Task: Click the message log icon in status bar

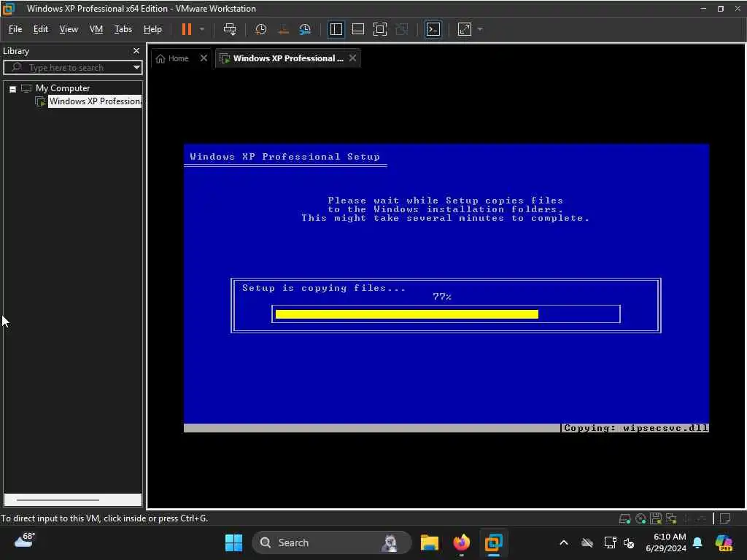Action: pyautogui.click(x=725, y=518)
